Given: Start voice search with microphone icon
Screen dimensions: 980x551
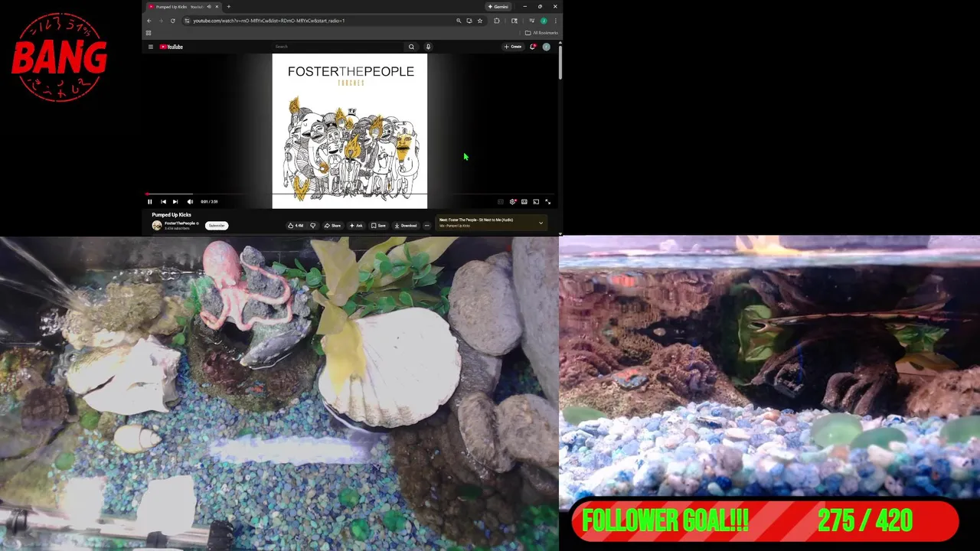Looking at the screenshot, I should [428, 47].
